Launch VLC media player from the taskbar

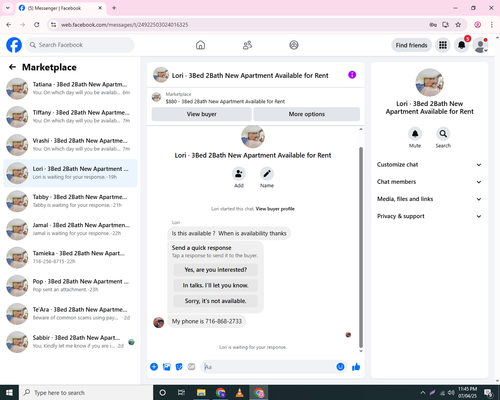[239, 393]
